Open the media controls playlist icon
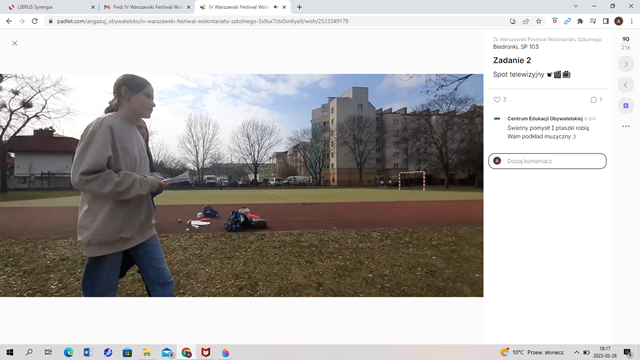This screenshot has height=360, width=640. tap(593, 21)
